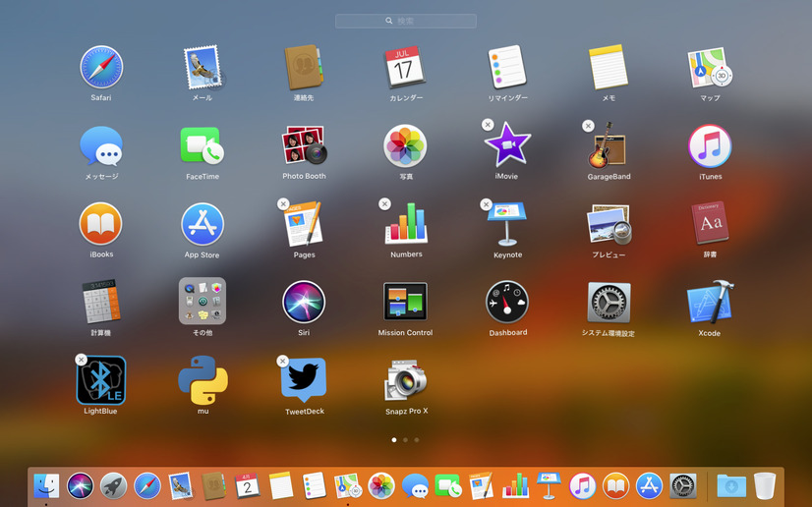Open the LightBlue Bluetooth app
The width and height of the screenshot is (812, 507).
click(x=101, y=380)
